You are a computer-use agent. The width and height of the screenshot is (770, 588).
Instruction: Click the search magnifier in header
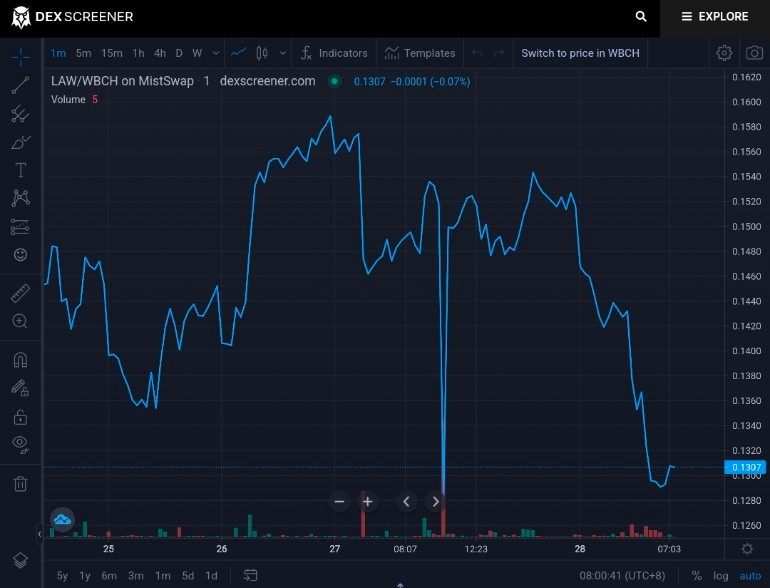tap(641, 16)
